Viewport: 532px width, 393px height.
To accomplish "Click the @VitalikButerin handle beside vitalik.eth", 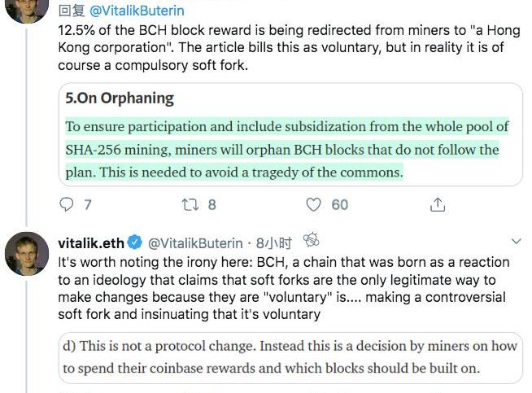I will tap(195, 243).
